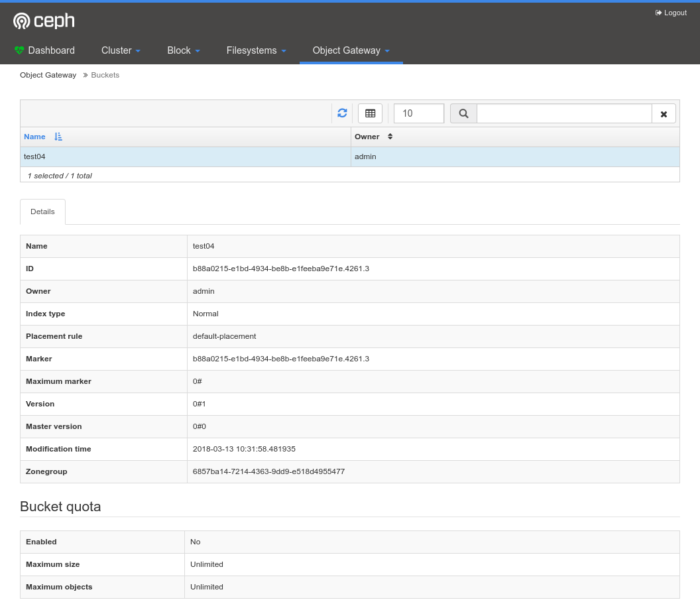Click the Object Gateway breadcrumb link
This screenshot has width=700, height=612.
(x=48, y=75)
